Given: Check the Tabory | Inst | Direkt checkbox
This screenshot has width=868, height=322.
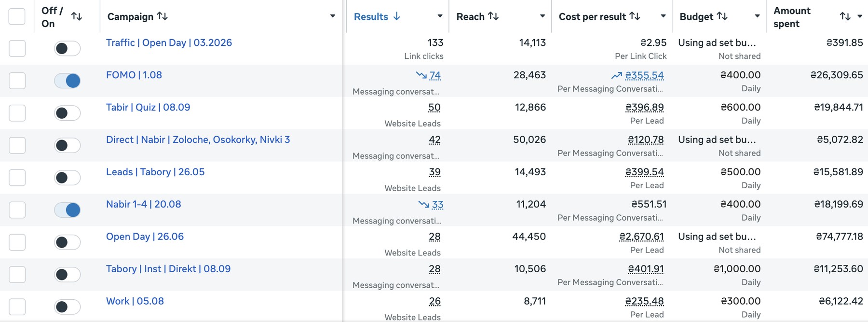Looking at the screenshot, I should pyautogui.click(x=17, y=275).
